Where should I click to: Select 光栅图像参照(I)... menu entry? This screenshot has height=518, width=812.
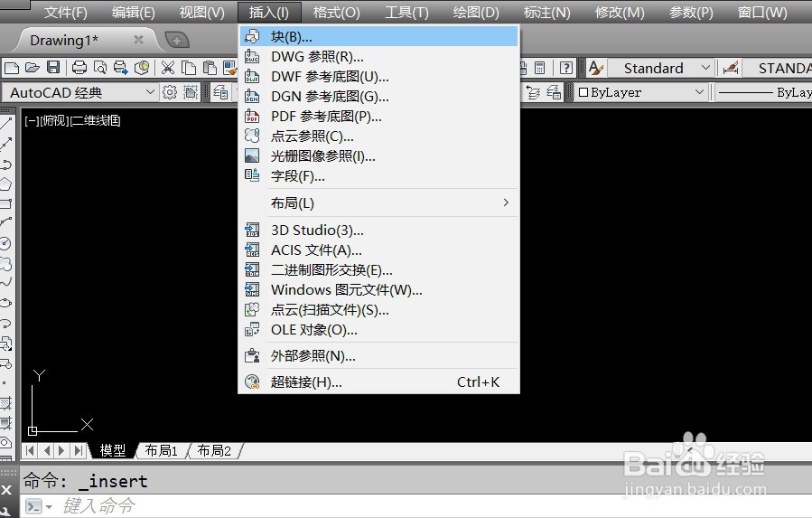(379, 156)
